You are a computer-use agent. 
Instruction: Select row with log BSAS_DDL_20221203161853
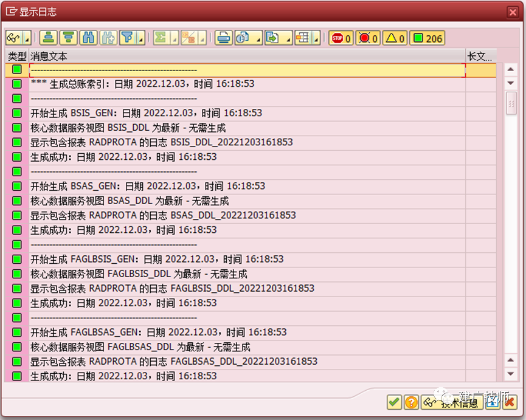[x=251, y=215]
